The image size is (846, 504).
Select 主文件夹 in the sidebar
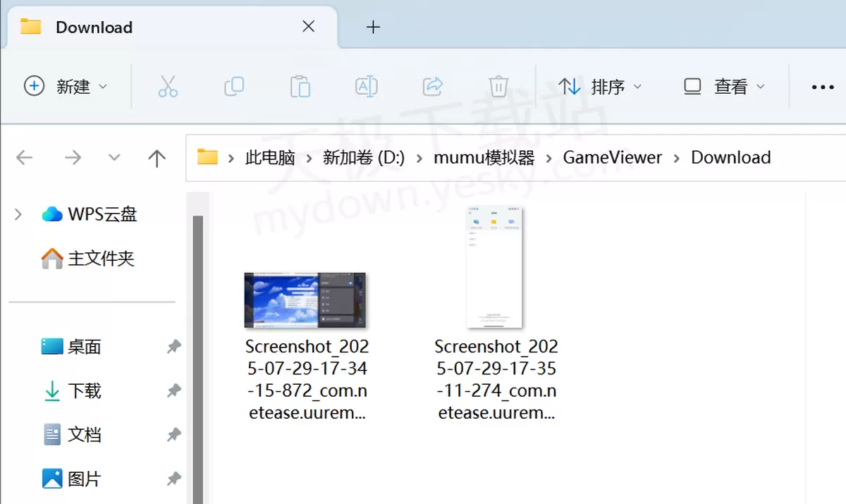coord(88,259)
